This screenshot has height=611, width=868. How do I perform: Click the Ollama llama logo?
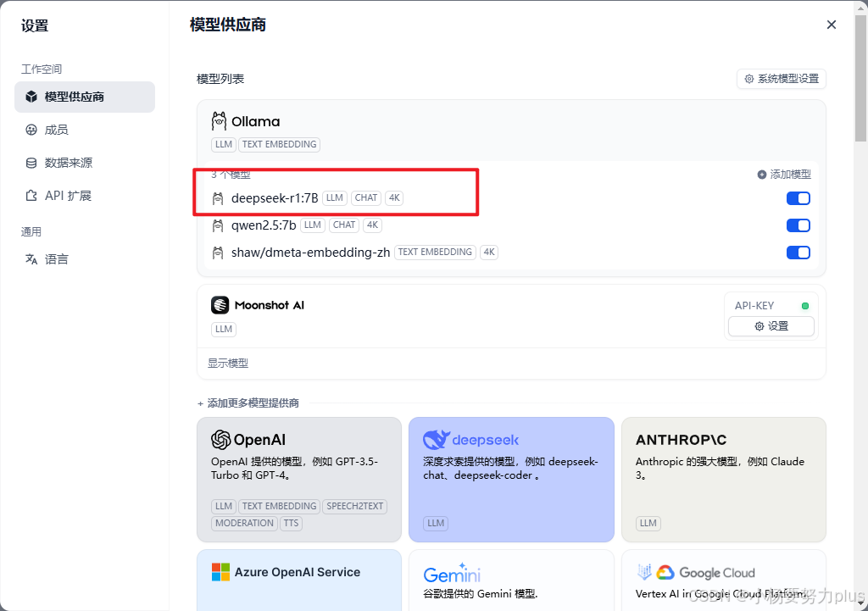220,120
